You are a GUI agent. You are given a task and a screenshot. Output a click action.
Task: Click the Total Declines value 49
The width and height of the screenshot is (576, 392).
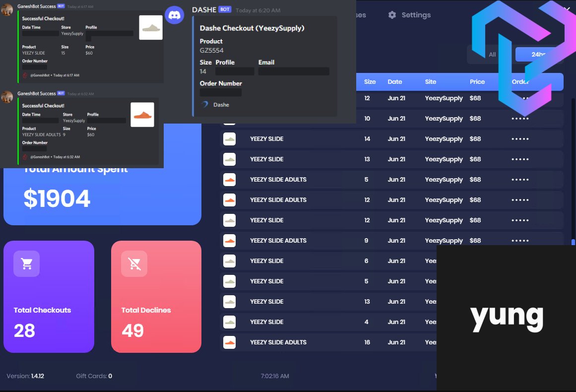132,330
